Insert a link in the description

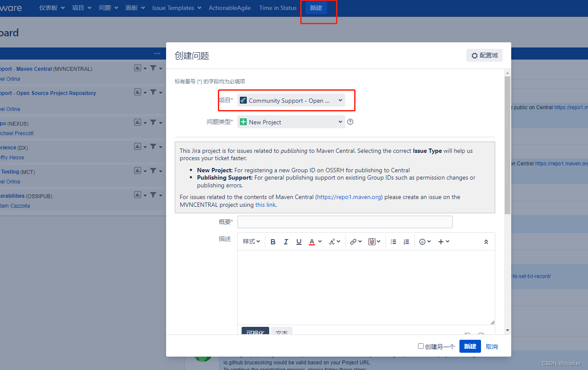point(355,242)
